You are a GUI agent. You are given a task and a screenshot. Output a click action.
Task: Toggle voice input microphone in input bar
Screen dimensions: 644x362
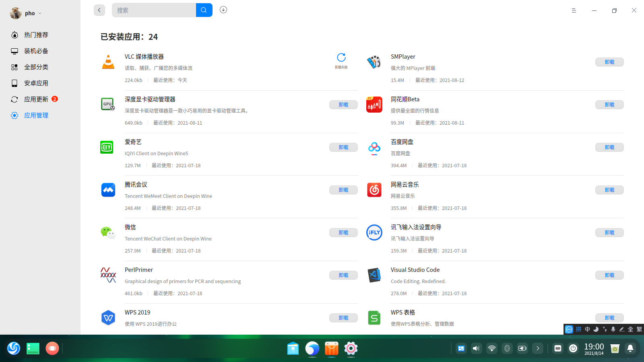[x=613, y=329]
